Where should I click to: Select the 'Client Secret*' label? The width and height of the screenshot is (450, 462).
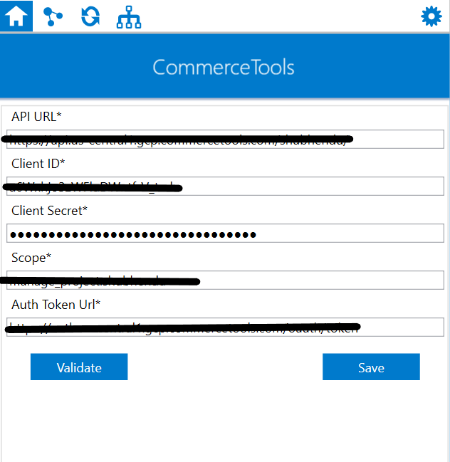tap(49, 211)
